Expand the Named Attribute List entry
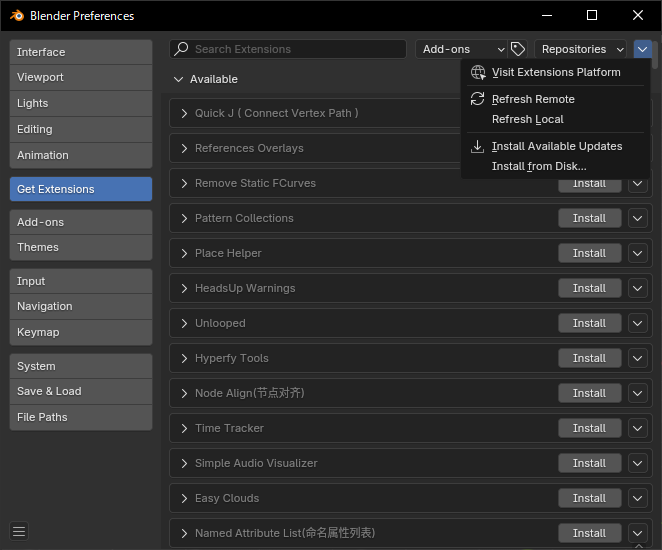Viewport: 662px width, 550px height. coord(184,534)
